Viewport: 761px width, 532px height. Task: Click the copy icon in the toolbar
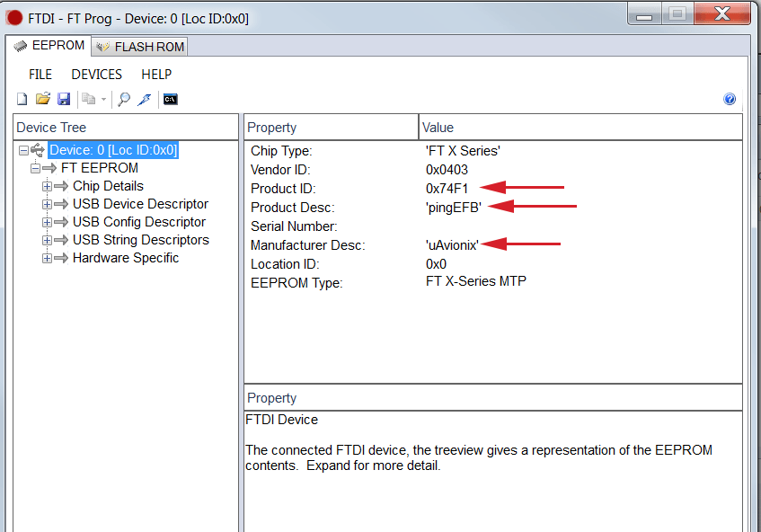point(88,99)
